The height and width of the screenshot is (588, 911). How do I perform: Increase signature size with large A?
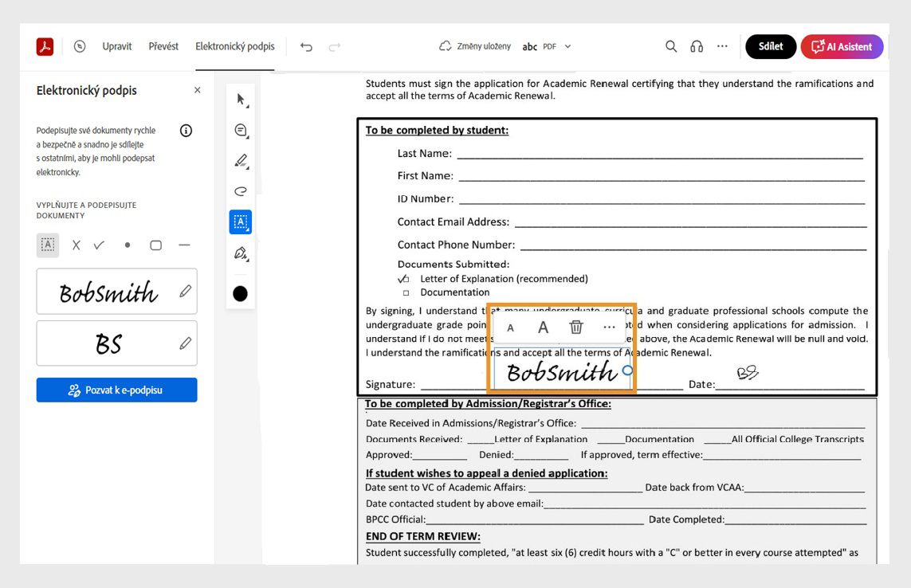pos(543,327)
